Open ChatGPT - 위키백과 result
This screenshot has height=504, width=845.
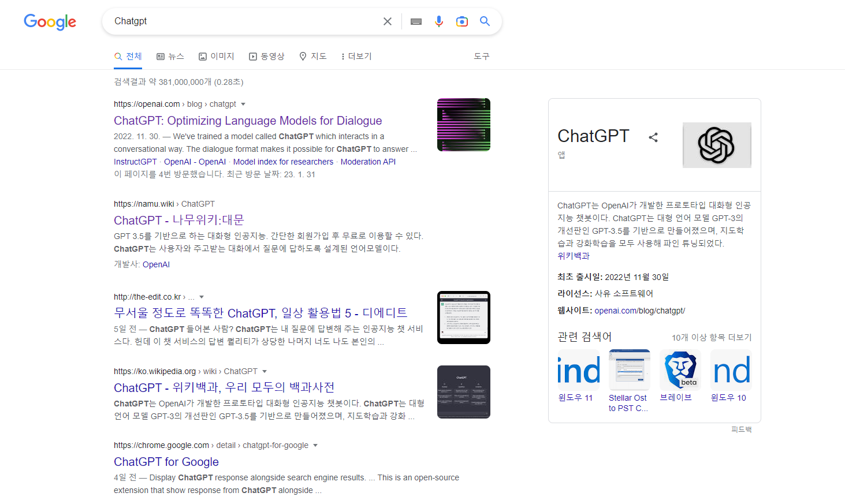224,387
